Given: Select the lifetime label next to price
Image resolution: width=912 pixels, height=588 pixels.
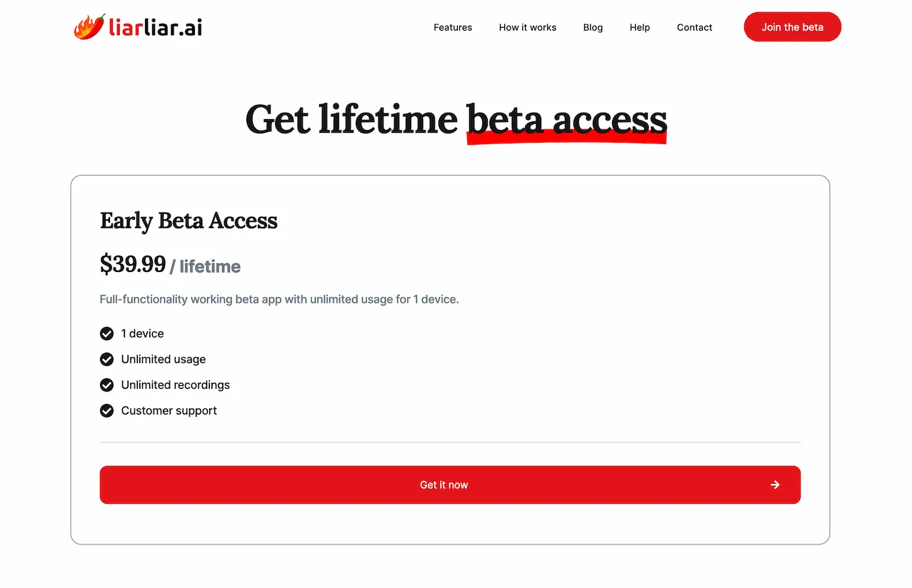Looking at the screenshot, I should (209, 266).
